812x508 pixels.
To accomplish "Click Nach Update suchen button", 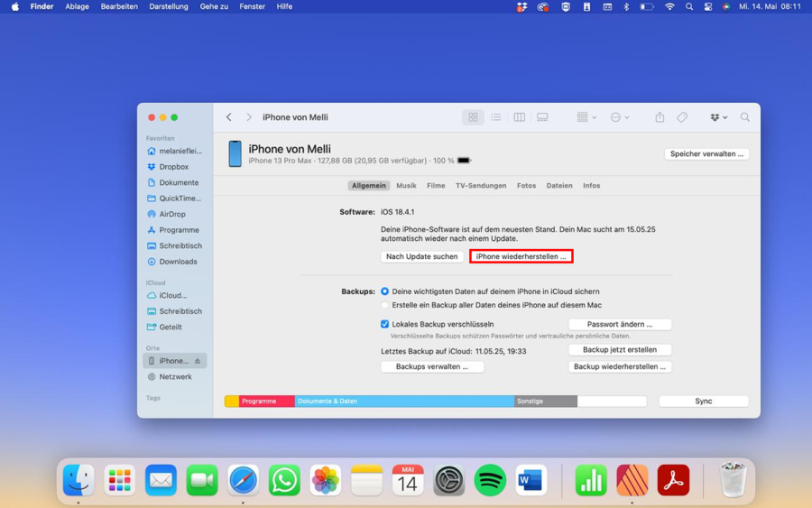I will pyautogui.click(x=422, y=256).
